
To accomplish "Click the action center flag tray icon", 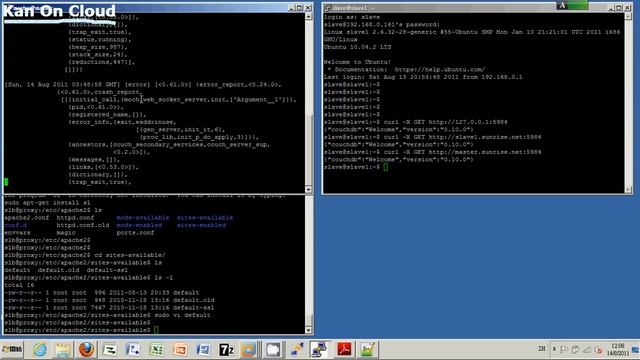I will (564, 350).
